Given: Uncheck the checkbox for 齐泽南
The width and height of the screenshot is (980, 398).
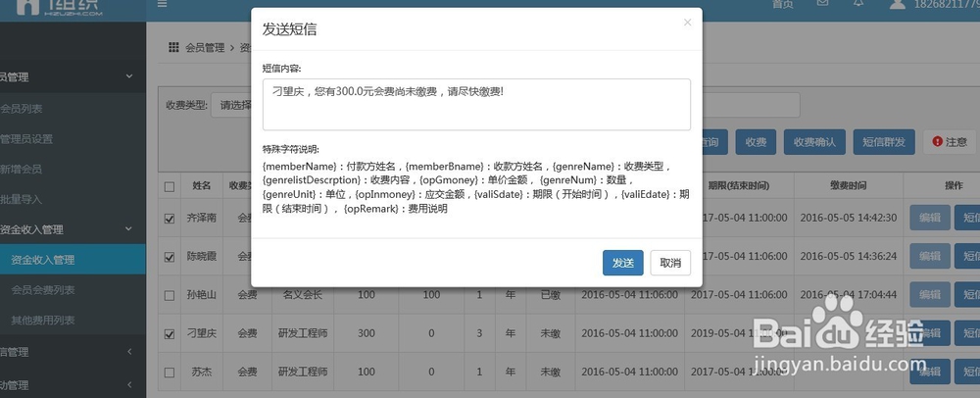Looking at the screenshot, I should [x=170, y=219].
